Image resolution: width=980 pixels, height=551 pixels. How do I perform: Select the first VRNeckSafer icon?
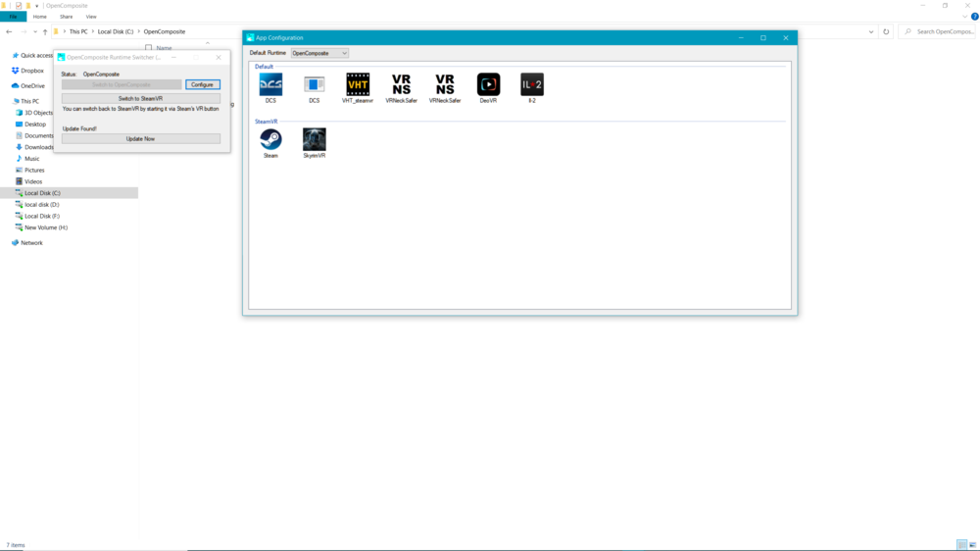point(401,84)
